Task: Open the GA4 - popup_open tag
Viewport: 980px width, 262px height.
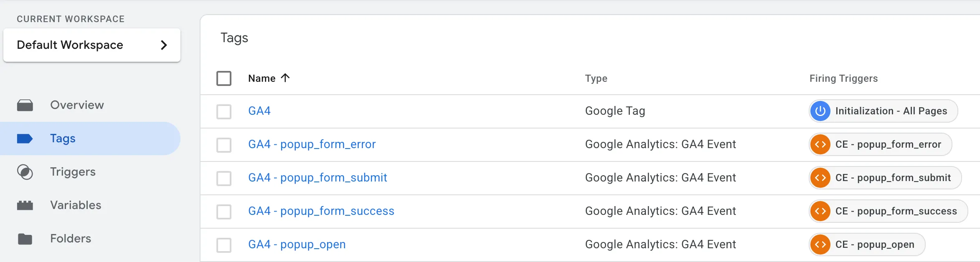Action: point(297,244)
